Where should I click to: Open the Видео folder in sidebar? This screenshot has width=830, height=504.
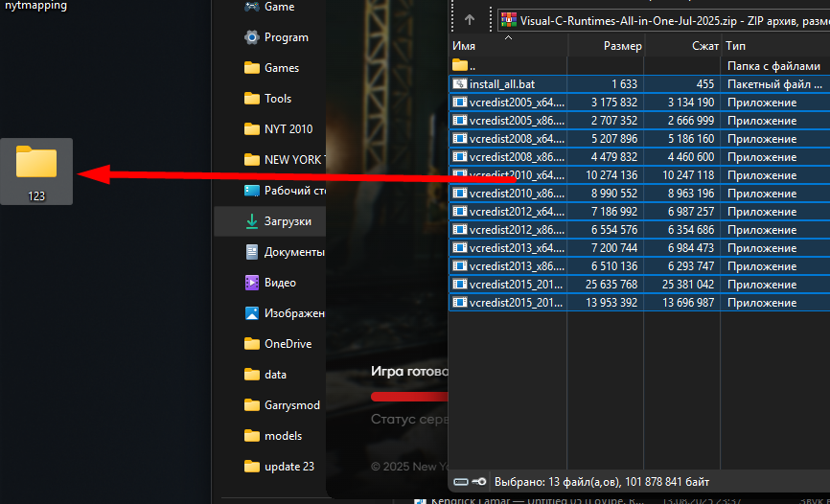point(280,283)
